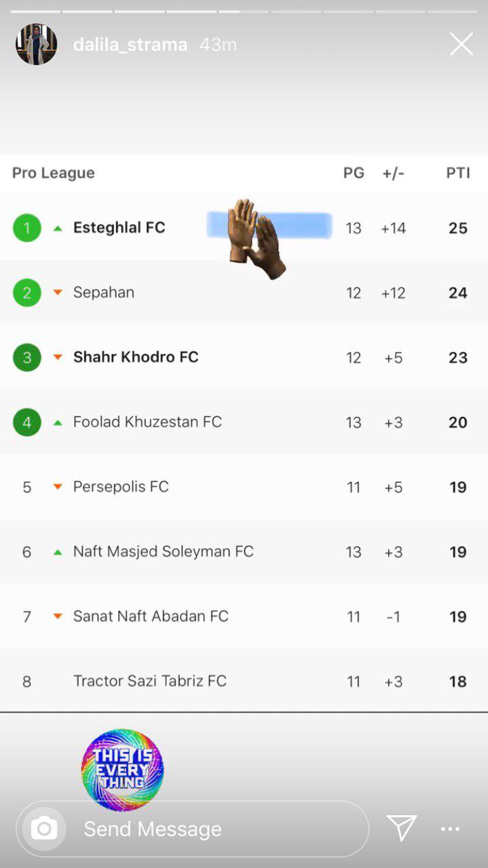
Task: Tap the dalila_strama username
Action: pyautogui.click(x=130, y=45)
